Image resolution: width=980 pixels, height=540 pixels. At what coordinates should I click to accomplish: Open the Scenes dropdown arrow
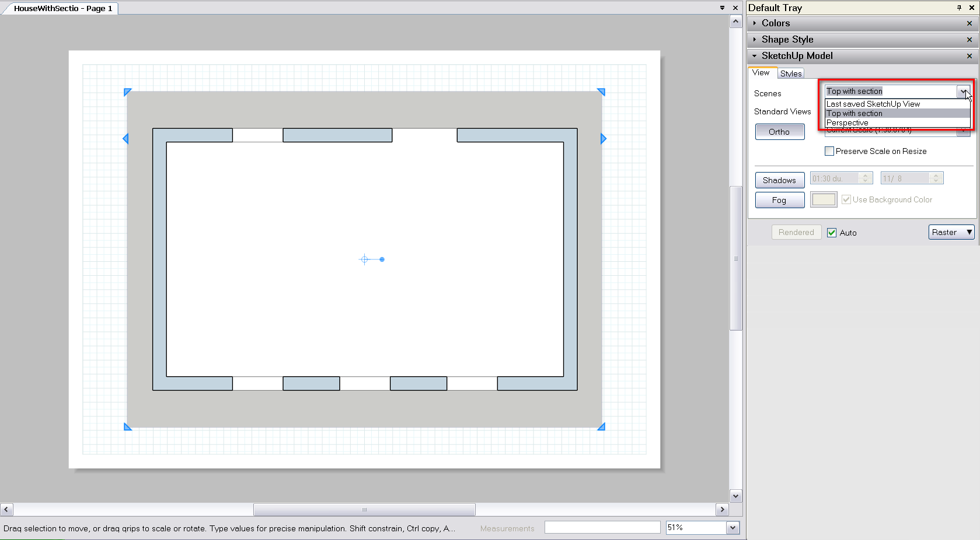pyautogui.click(x=963, y=92)
